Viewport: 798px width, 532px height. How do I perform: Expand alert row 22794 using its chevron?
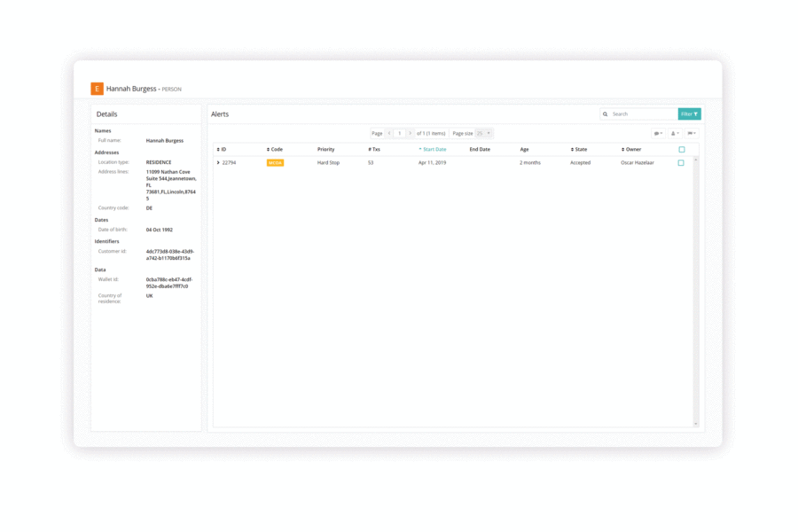219,163
